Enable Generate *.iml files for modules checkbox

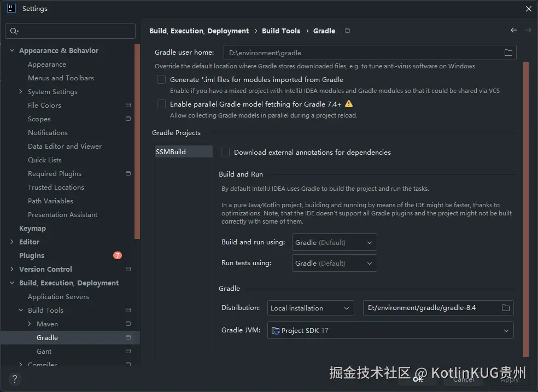[161, 79]
